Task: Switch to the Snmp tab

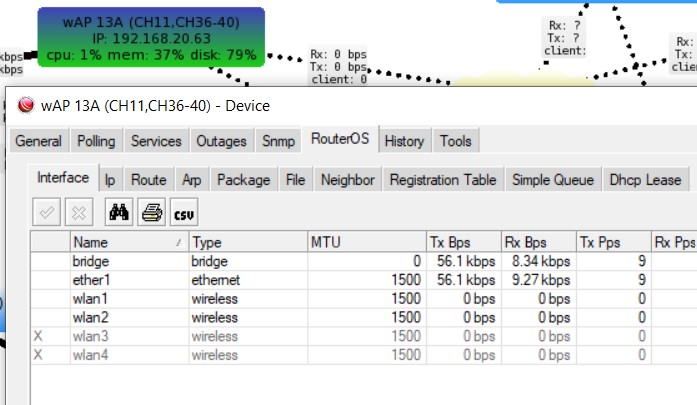Action: point(278,141)
